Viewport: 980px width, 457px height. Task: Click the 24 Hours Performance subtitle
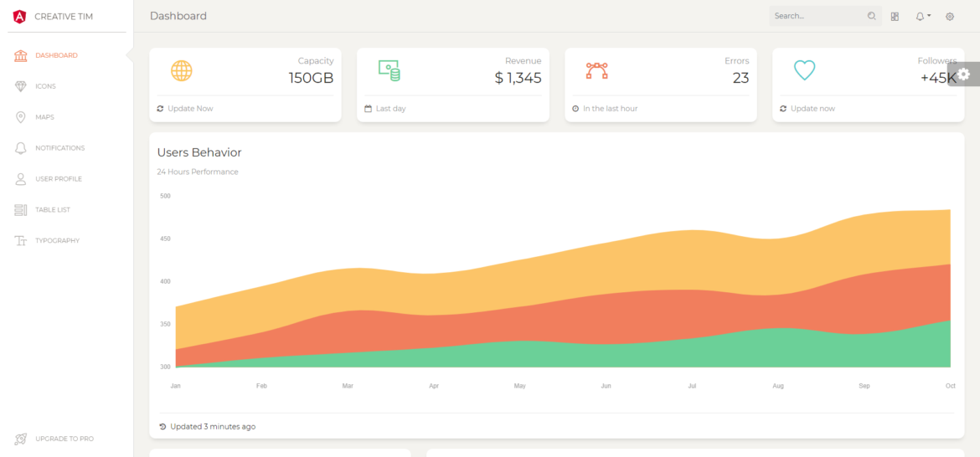pyautogui.click(x=198, y=172)
